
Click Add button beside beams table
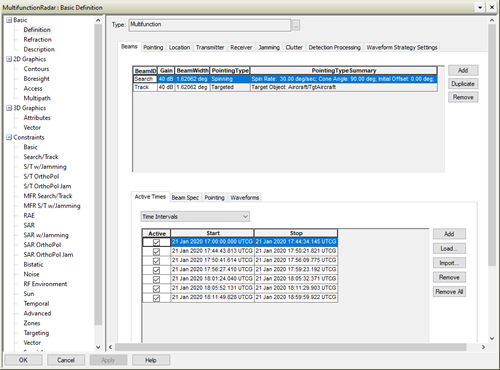[x=463, y=70]
